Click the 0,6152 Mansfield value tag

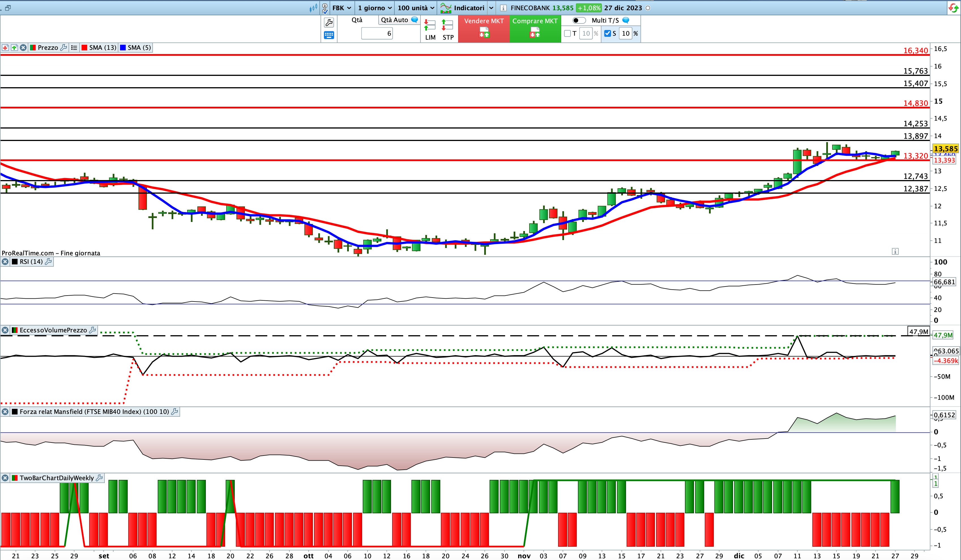click(x=944, y=415)
